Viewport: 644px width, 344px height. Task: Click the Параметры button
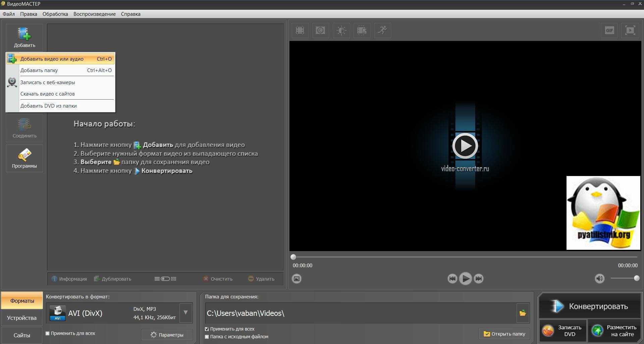167,335
